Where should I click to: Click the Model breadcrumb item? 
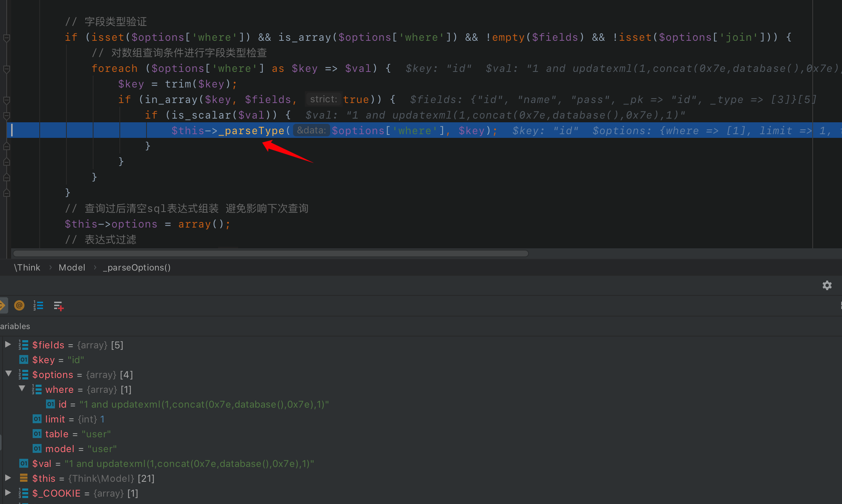click(72, 267)
